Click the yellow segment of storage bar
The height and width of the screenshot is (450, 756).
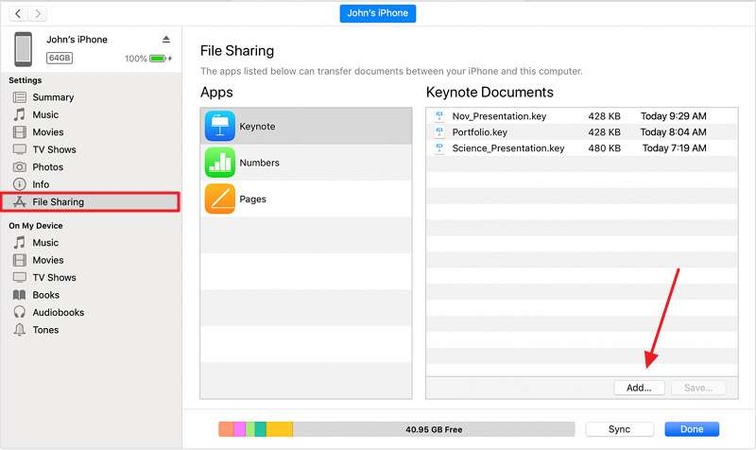click(x=280, y=429)
